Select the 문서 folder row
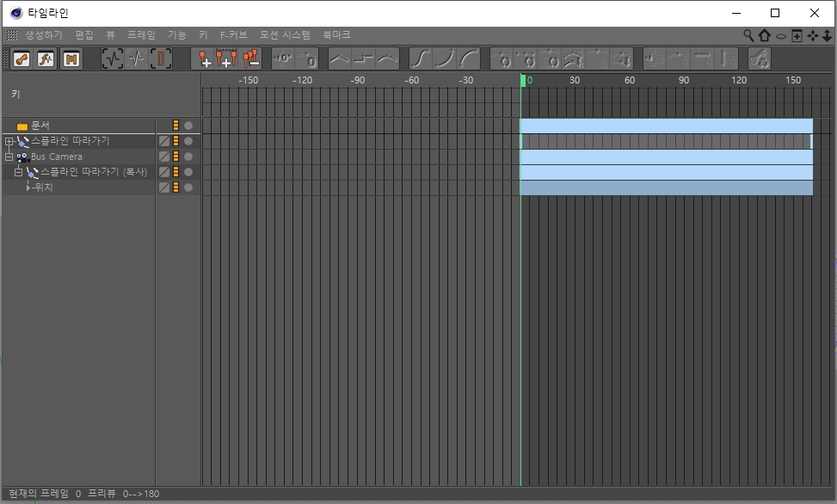This screenshot has width=837, height=504. (40, 126)
